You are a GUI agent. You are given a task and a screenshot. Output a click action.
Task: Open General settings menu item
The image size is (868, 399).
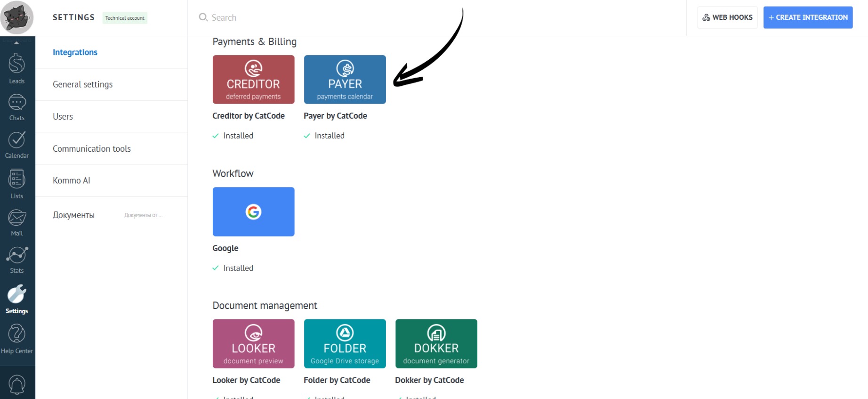pos(83,84)
